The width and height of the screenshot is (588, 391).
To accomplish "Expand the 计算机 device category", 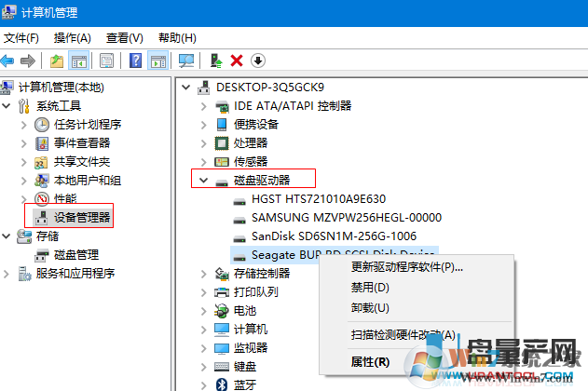I will pyautogui.click(x=204, y=330).
